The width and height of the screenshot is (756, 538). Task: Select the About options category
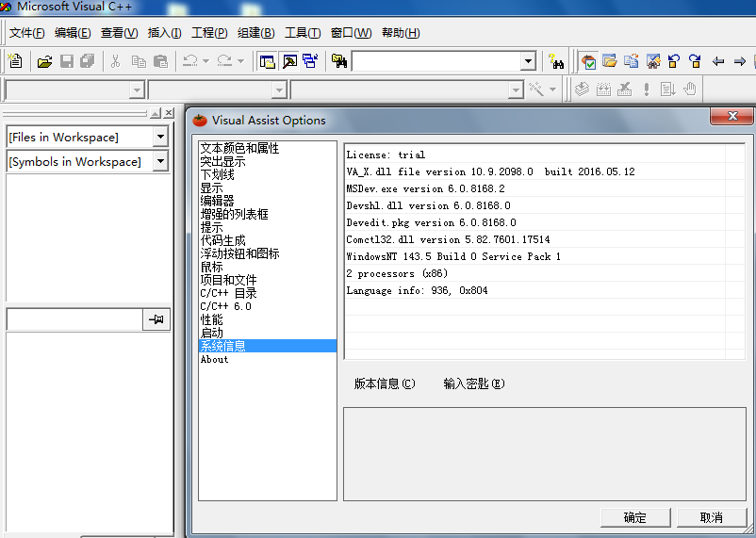click(215, 359)
